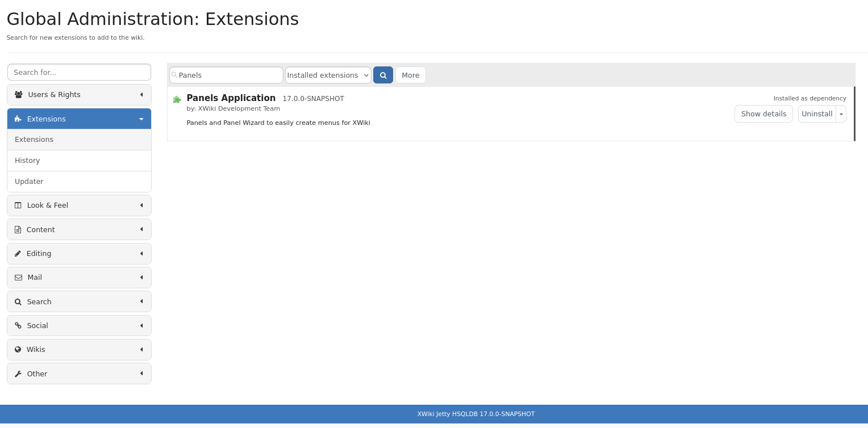Expand Look & Feel section arrow
The image size is (868, 428).
pyautogui.click(x=141, y=205)
